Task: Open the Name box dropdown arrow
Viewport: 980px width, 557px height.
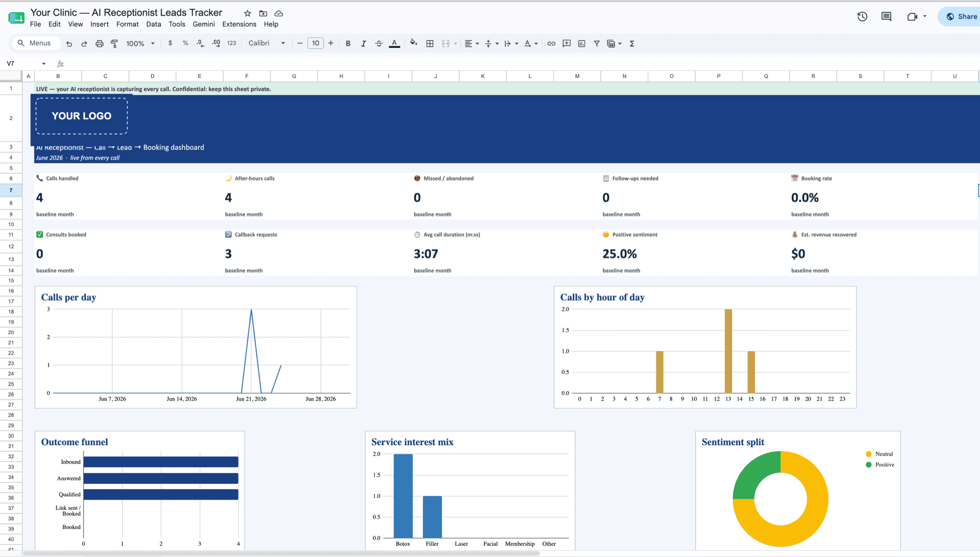Action: tap(44, 64)
